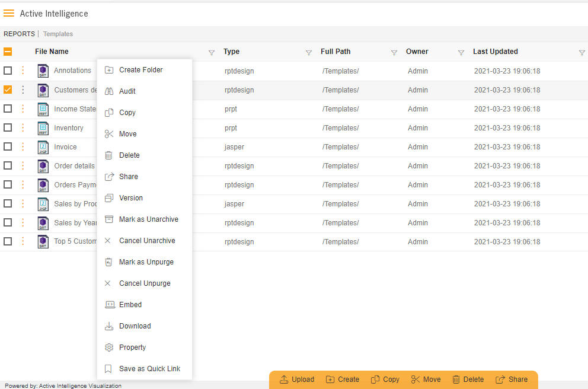Uncheck the Customers details row checkbox
Image resolution: width=588 pixels, height=389 pixels.
[x=8, y=90]
